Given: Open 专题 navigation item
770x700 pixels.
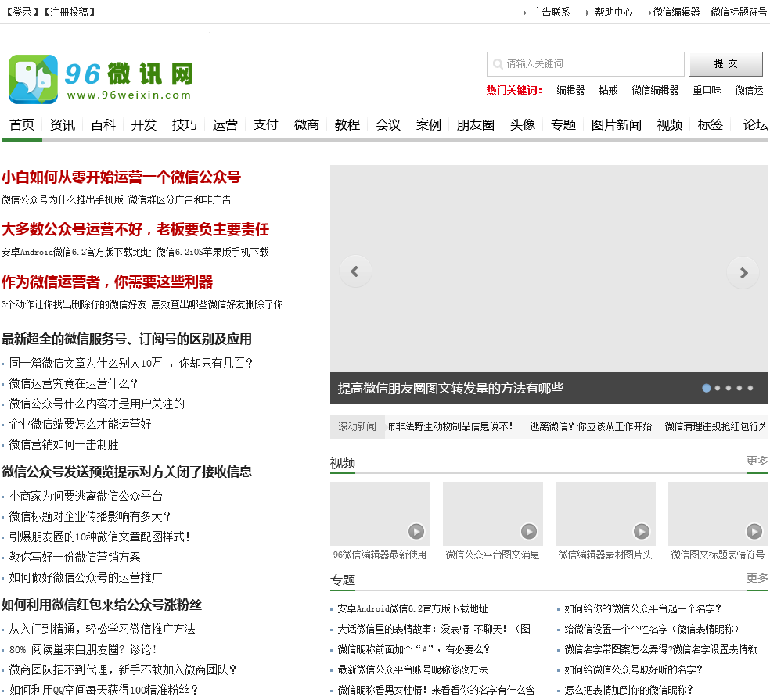Looking at the screenshot, I should coord(563,125).
